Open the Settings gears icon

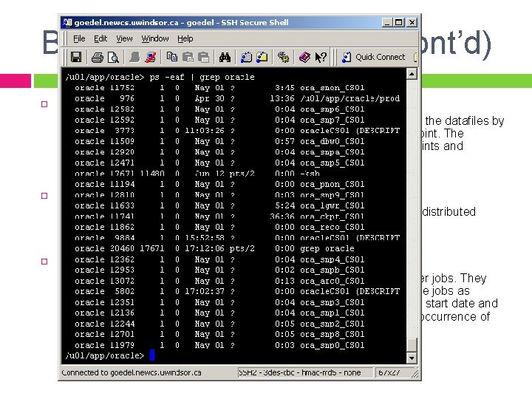283,57
